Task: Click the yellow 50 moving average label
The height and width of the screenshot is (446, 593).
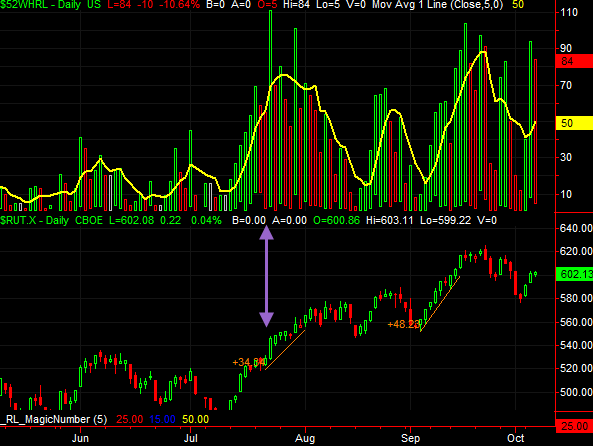Action: pos(574,123)
